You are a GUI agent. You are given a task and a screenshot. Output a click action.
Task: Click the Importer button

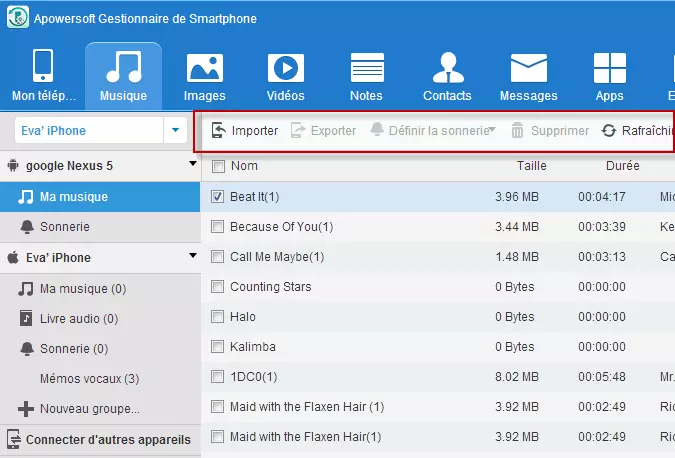click(245, 130)
